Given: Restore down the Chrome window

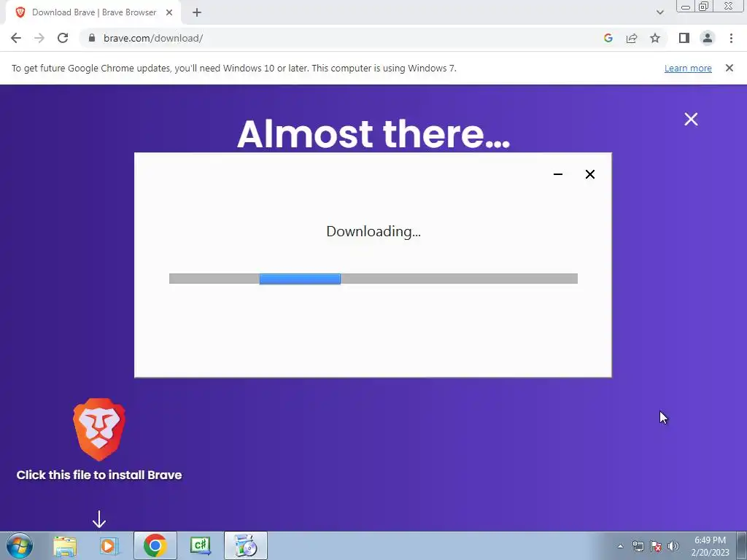Looking at the screenshot, I should 704,6.
